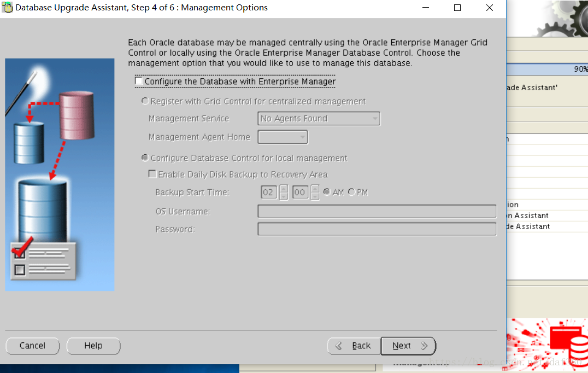Choose the PM radio button
This screenshot has height=373, width=588.
(351, 192)
